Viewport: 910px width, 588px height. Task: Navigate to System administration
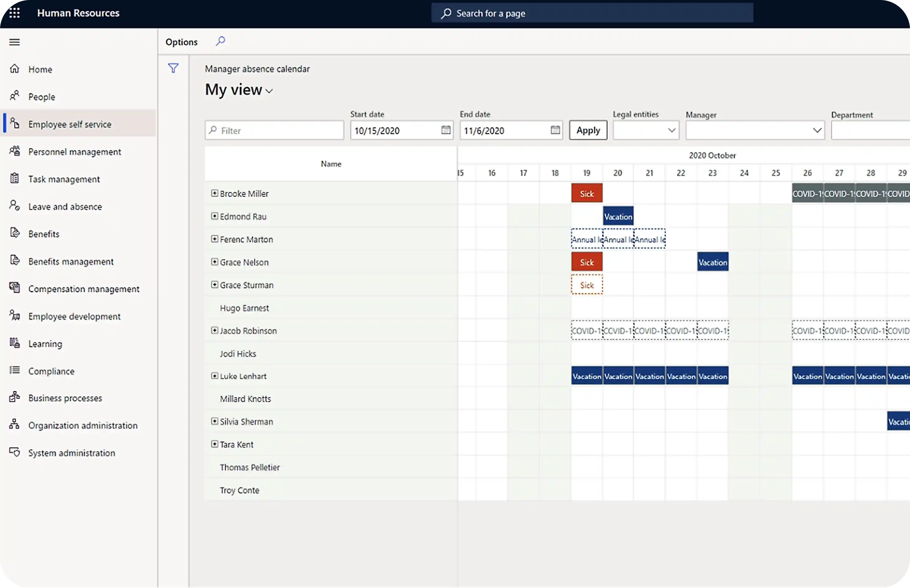[x=71, y=453]
